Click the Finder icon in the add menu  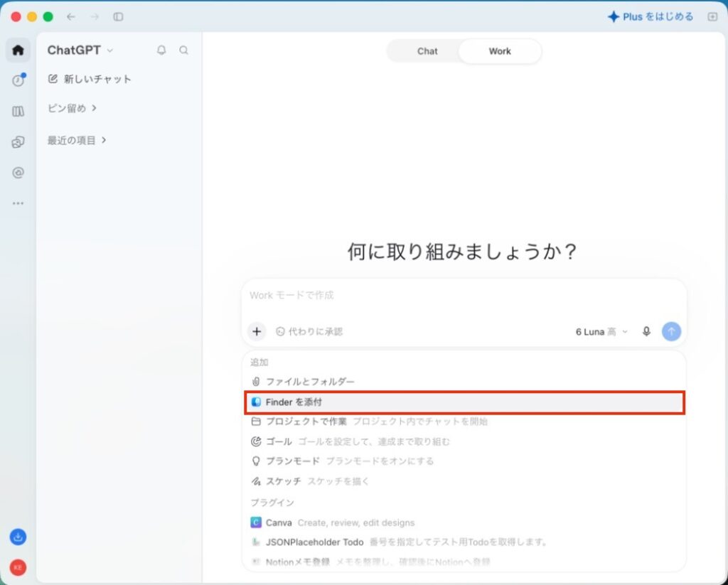click(256, 402)
